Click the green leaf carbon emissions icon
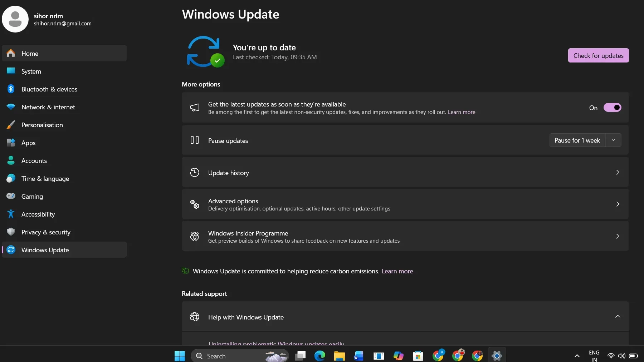Image resolution: width=644 pixels, height=362 pixels. click(x=185, y=271)
